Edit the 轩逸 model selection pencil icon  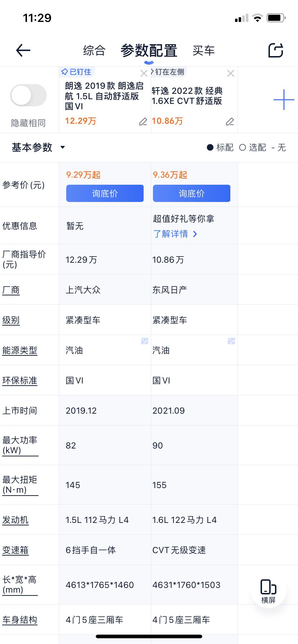(230, 122)
